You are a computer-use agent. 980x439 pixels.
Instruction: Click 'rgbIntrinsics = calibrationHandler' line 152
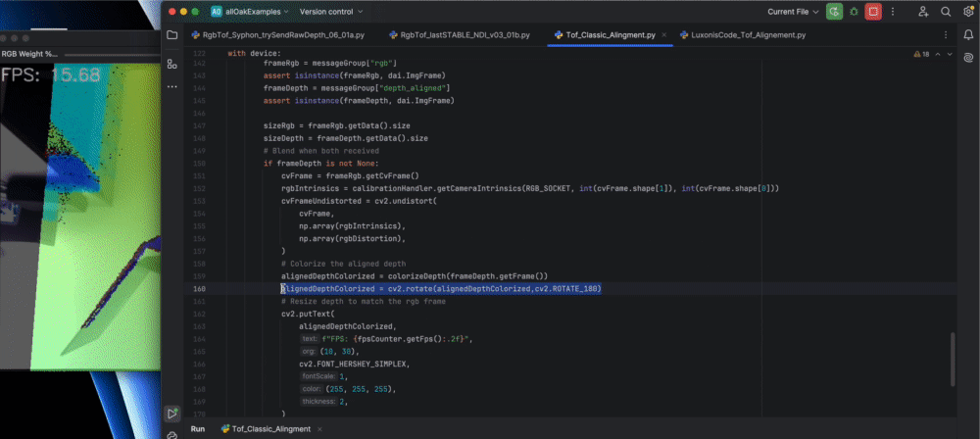click(529, 189)
